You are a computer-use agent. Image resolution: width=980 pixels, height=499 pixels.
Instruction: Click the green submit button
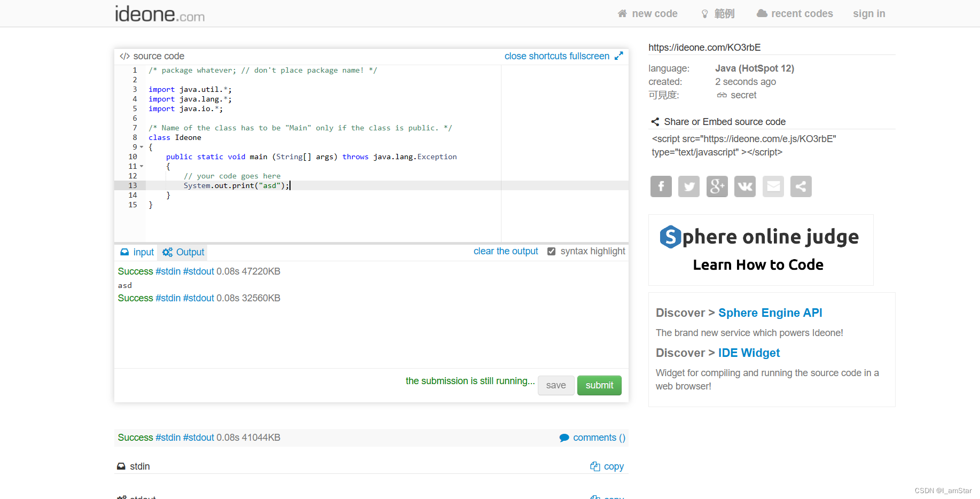[x=599, y=386]
